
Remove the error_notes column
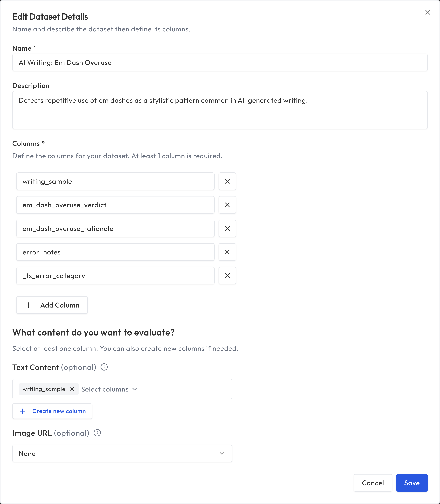(x=227, y=252)
